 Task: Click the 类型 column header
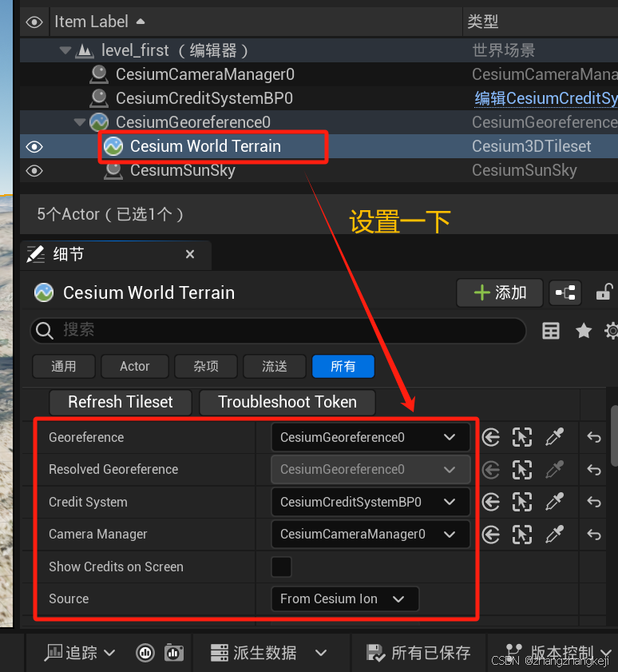pos(483,22)
